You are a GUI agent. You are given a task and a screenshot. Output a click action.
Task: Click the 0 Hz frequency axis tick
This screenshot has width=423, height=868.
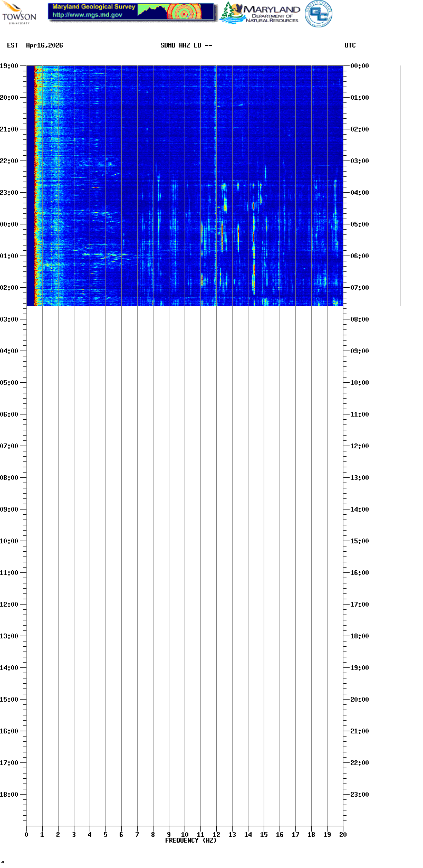tap(26, 834)
